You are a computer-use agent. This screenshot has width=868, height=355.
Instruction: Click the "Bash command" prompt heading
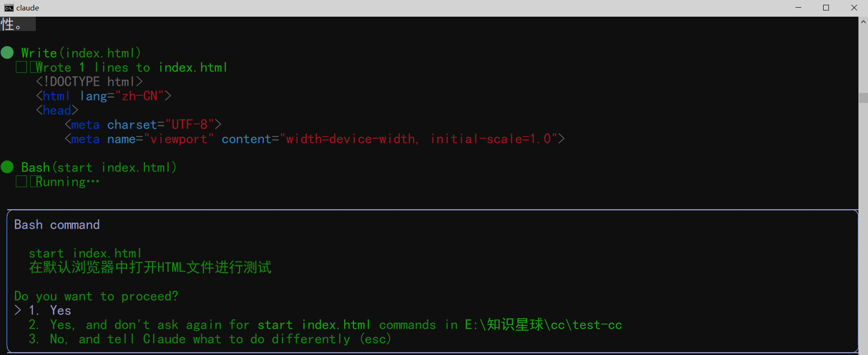[x=57, y=224]
